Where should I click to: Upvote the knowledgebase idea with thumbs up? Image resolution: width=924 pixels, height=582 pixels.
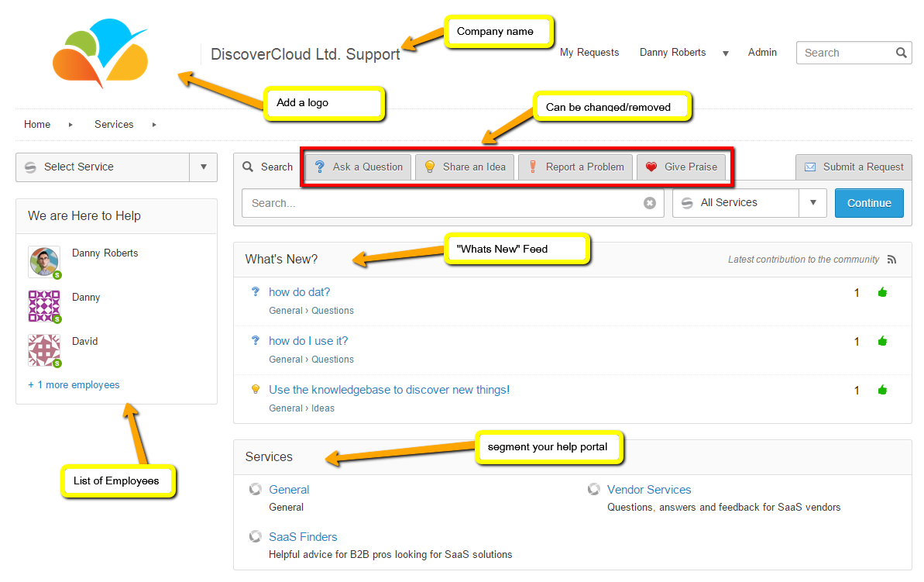pyautogui.click(x=881, y=390)
